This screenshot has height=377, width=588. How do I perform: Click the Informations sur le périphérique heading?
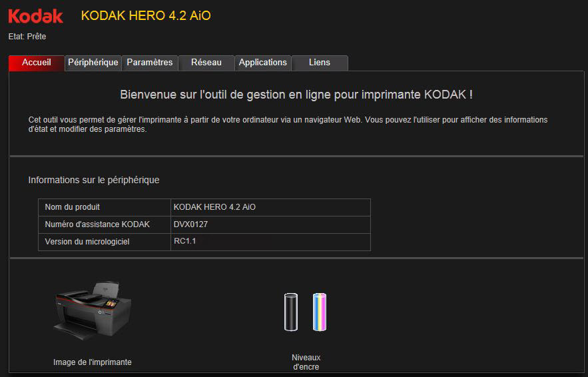coord(94,180)
